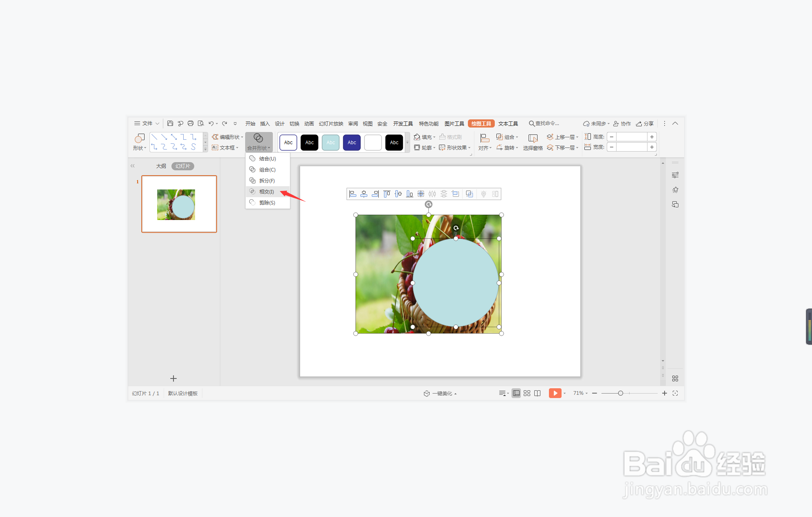Apply the dark blue Abc shape style

point(352,143)
